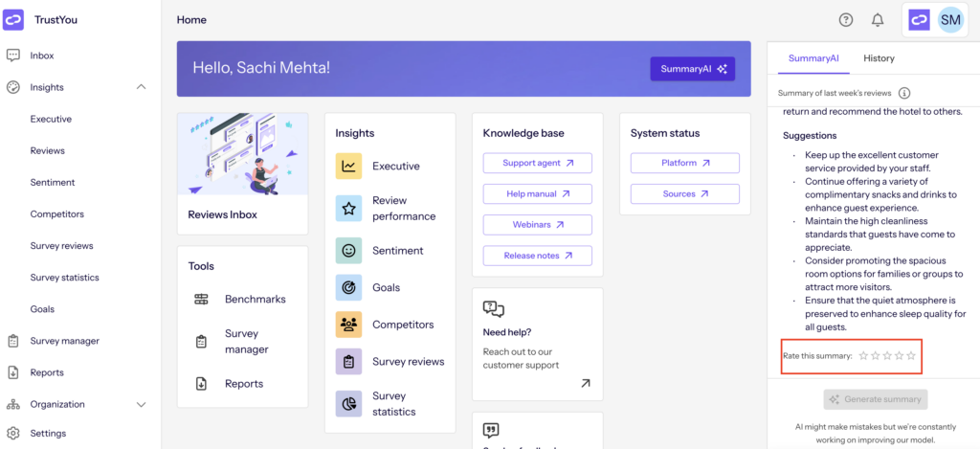Rate summary five stars
This screenshot has height=449, width=980.
pyautogui.click(x=911, y=356)
